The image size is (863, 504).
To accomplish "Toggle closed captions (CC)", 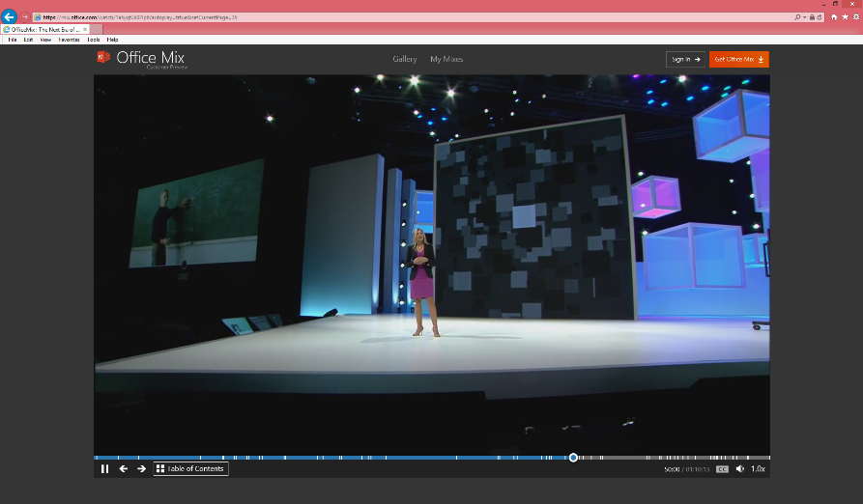I will (x=722, y=469).
